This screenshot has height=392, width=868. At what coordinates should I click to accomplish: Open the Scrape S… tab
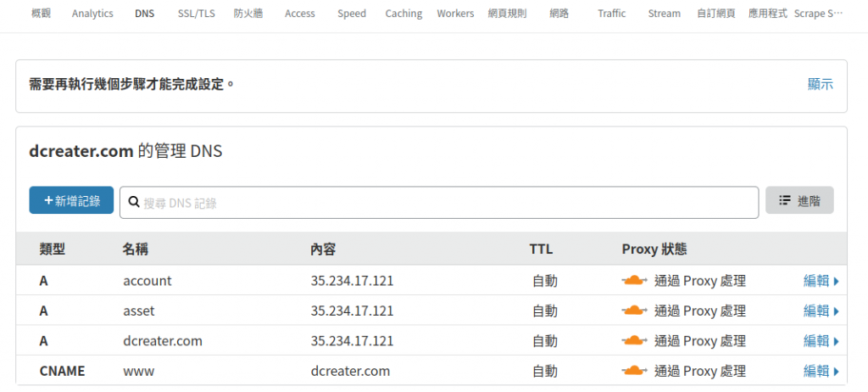(818, 14)
